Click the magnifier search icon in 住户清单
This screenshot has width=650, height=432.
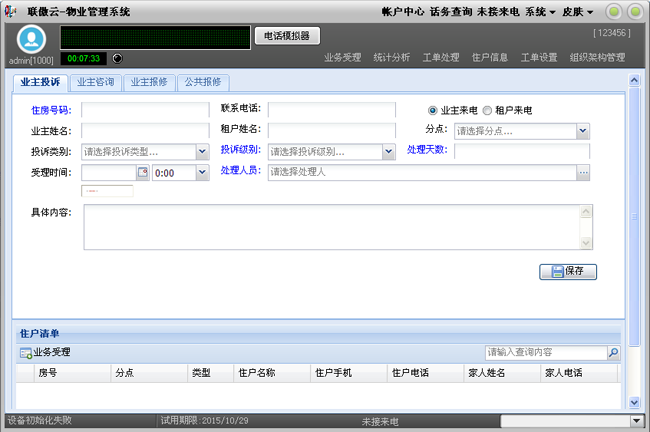coord(614,353)
